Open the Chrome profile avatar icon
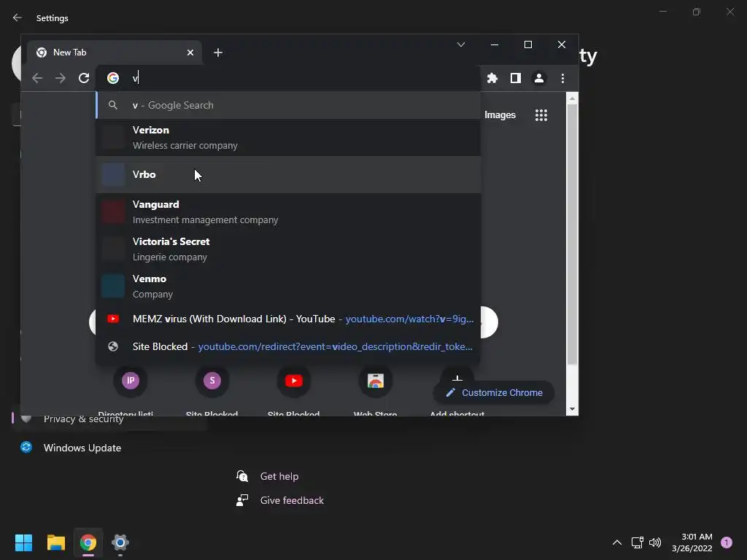Screen dimensions: 747x560 539,78
